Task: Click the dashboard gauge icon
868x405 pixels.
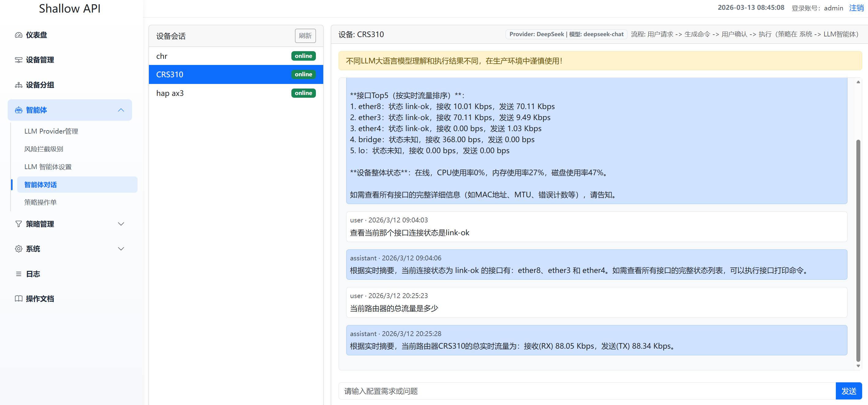Action: (x=18, y=35)
